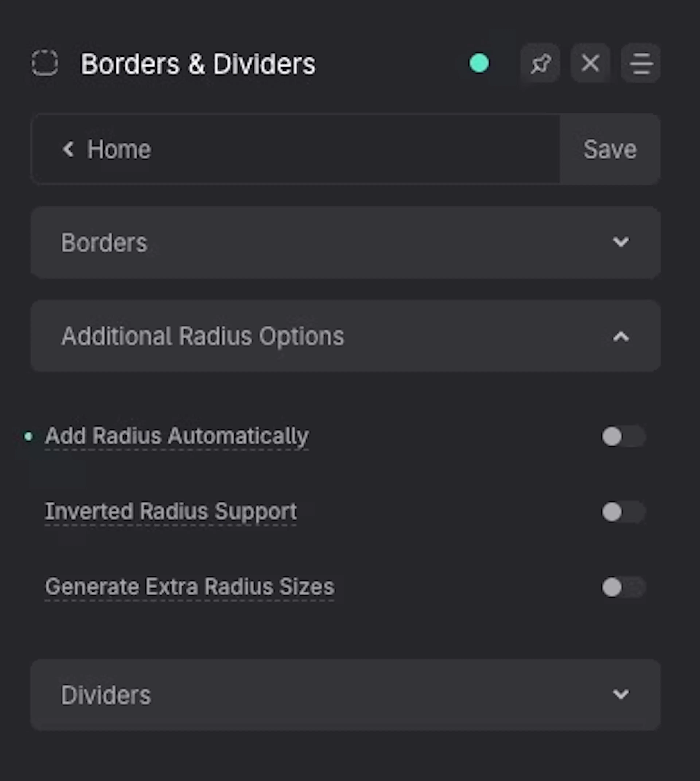Expand the Dividers section chevron
The height and width of the screenshot is (781, 700).
coord(620,694)
